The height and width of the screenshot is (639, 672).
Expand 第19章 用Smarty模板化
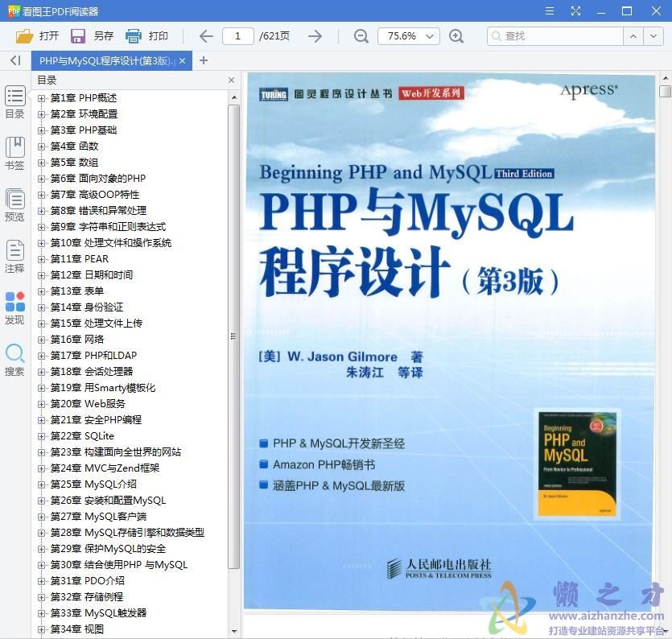[x=42, y=388]
